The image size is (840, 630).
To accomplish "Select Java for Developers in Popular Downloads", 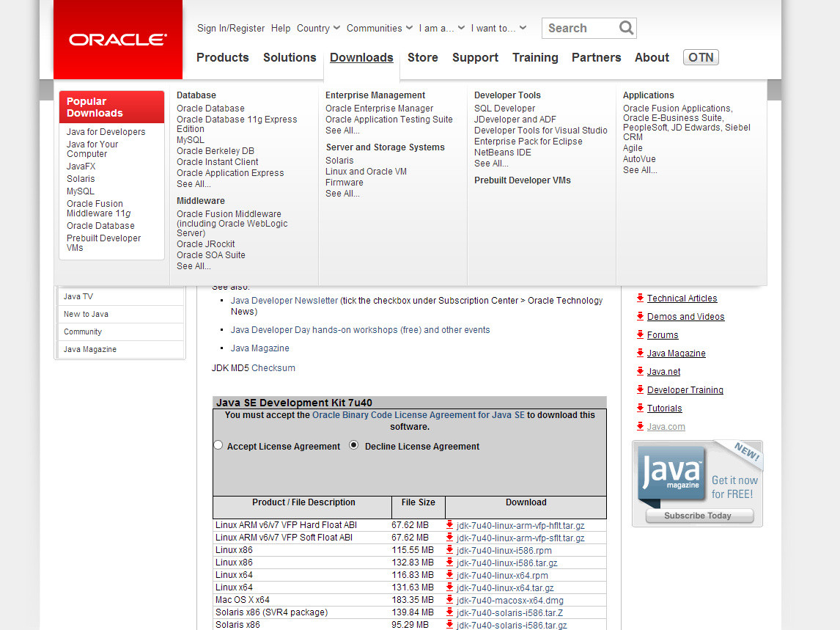I will click(106, 132).
